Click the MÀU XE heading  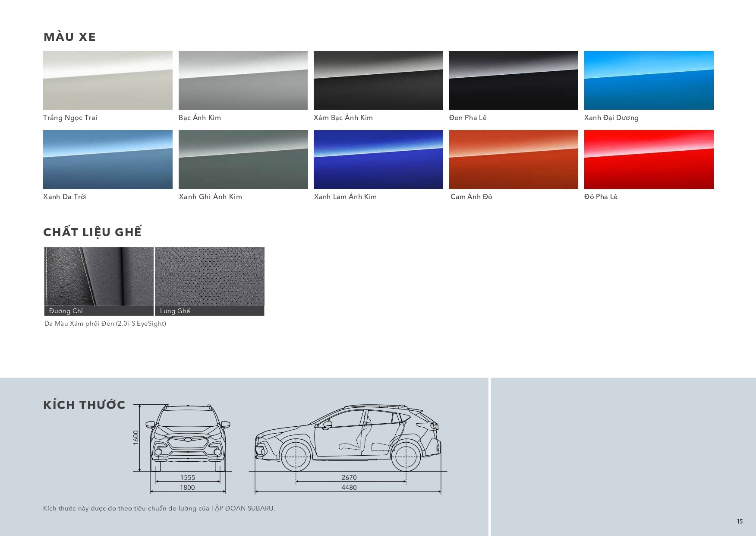pos(69,37)
